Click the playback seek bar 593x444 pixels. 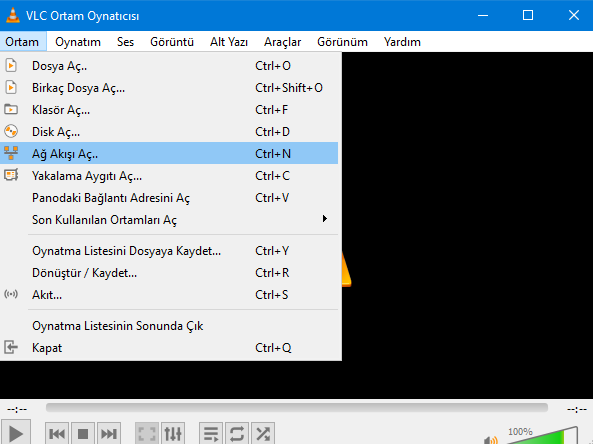pos(297,407)
